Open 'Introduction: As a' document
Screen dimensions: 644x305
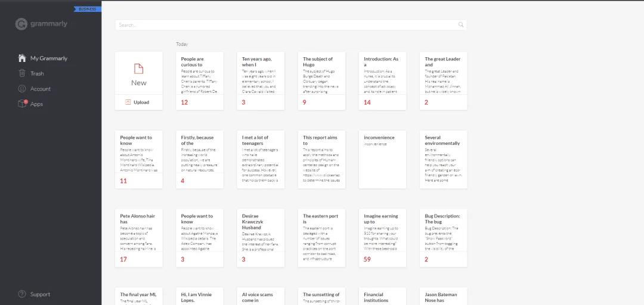click(382, 81)
